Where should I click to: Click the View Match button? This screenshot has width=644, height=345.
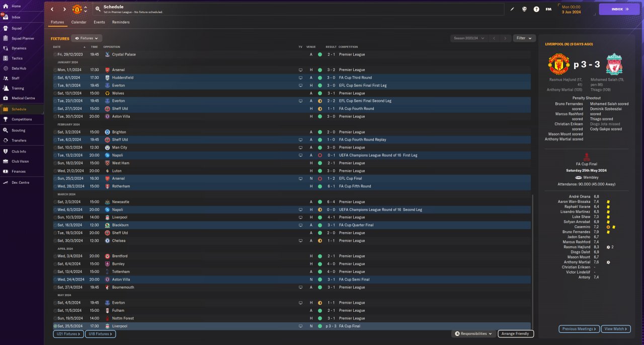615,329
